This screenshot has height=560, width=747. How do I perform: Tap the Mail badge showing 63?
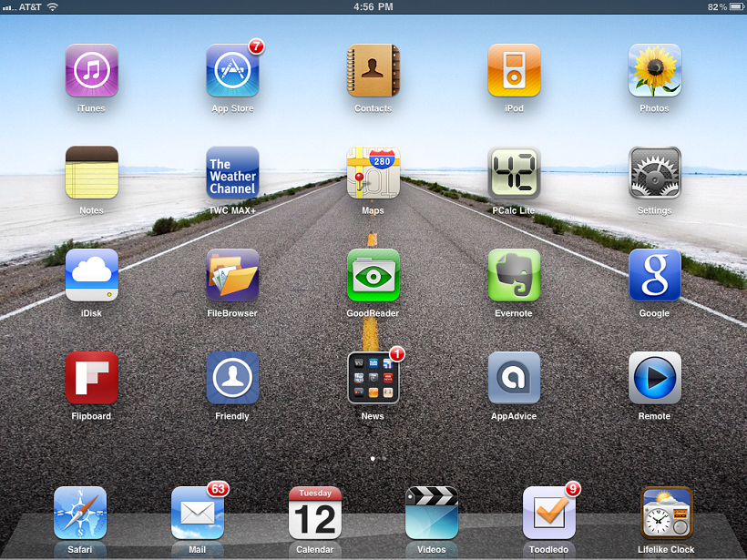pos(219,489)
